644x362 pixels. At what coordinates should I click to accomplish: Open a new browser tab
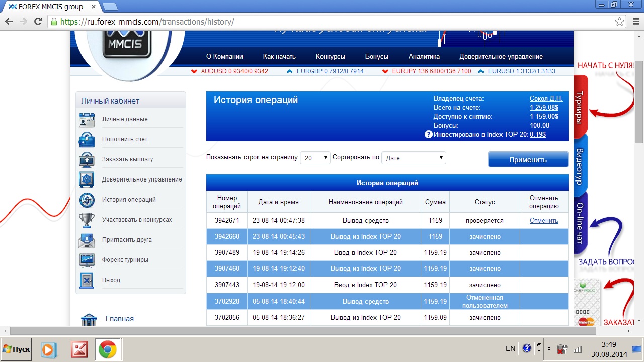(x=110, y=7)
